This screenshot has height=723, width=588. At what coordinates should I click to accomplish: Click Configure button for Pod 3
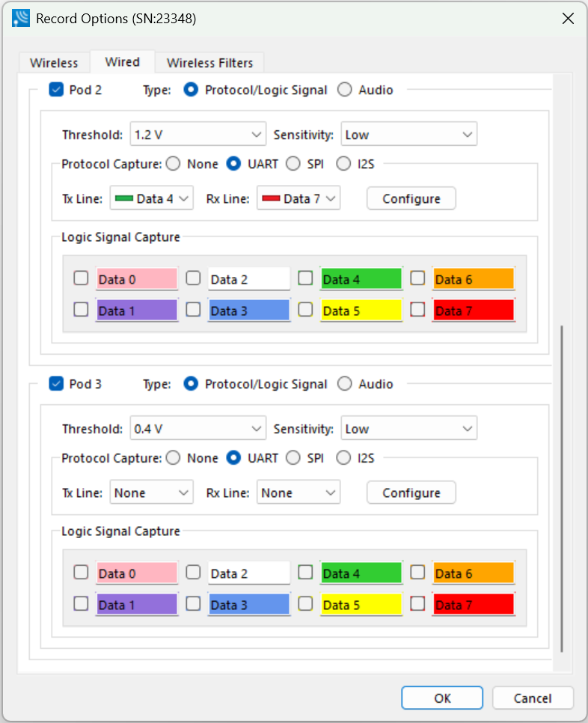(x=411, y=492)
